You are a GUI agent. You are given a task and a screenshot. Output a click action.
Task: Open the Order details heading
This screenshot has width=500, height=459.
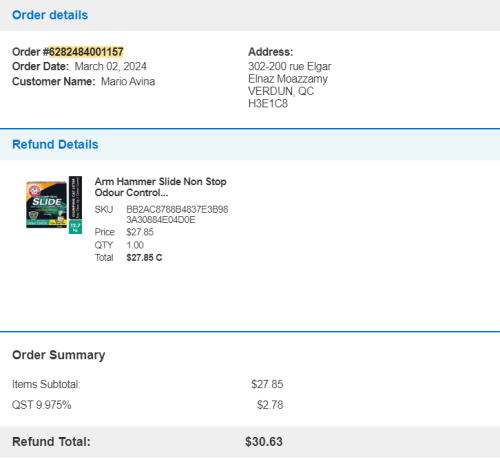coord(50,15)
